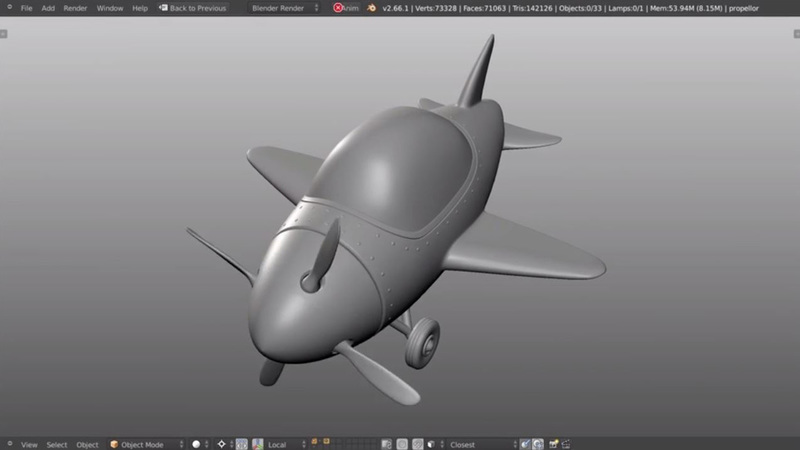Click the OpenGL render image icon

[x=552, y=444]
